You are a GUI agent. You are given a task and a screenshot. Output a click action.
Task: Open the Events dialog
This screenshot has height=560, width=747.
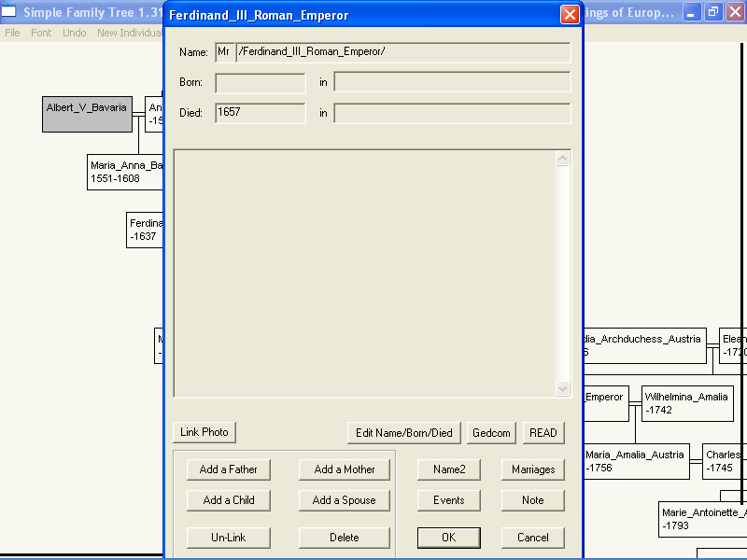click(x=449, y=500)
